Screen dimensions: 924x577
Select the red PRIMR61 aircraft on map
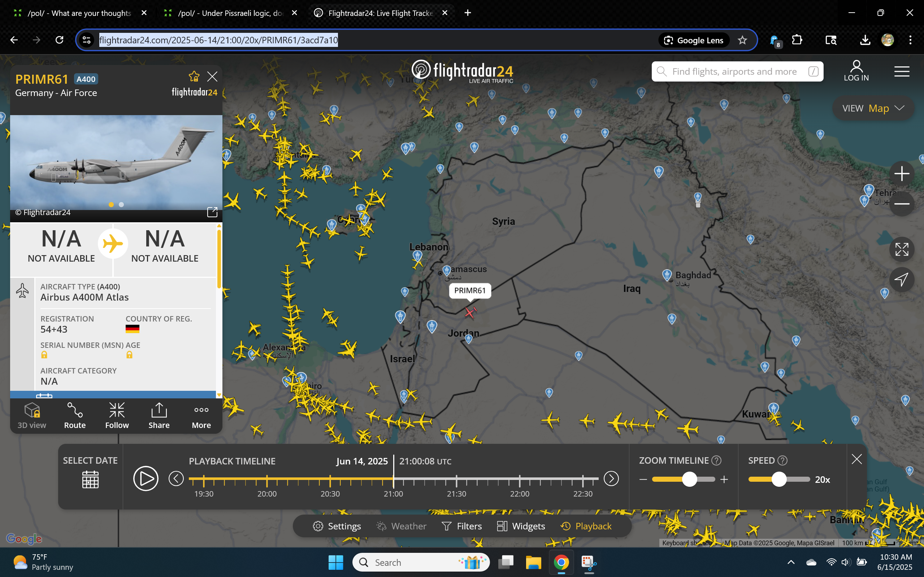click(x=470, y=312)
